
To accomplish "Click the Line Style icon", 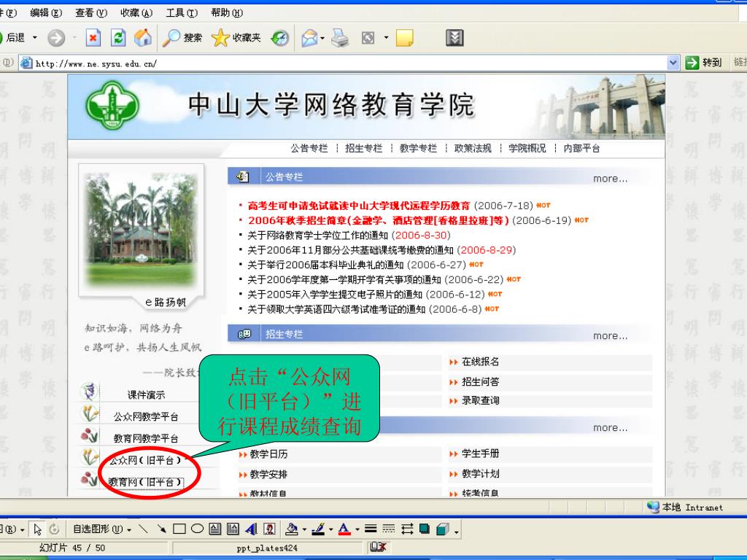I will point(371,529).
